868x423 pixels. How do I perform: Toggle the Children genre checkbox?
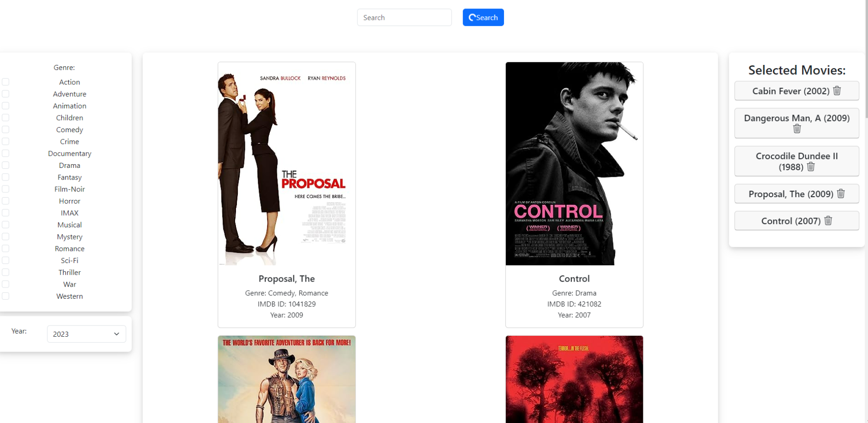pos(6,118)
